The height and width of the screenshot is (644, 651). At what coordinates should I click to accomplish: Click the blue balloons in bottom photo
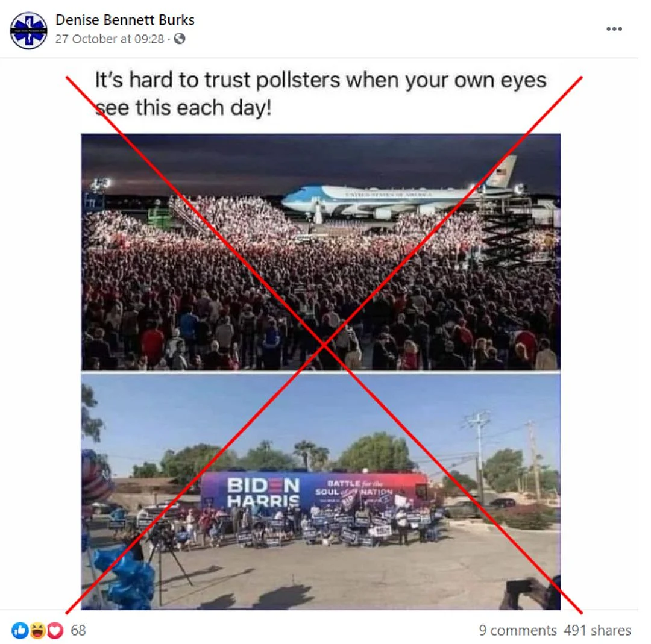pyautogui.click(x=125, y=577)
